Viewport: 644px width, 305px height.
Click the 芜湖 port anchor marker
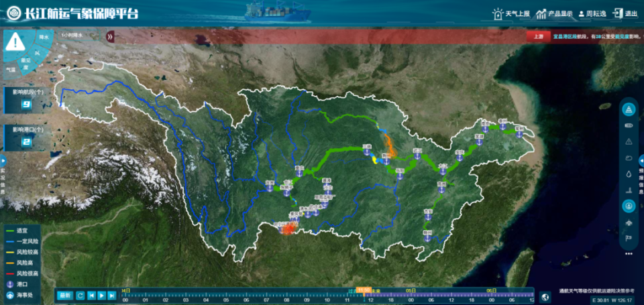point(478,141)
